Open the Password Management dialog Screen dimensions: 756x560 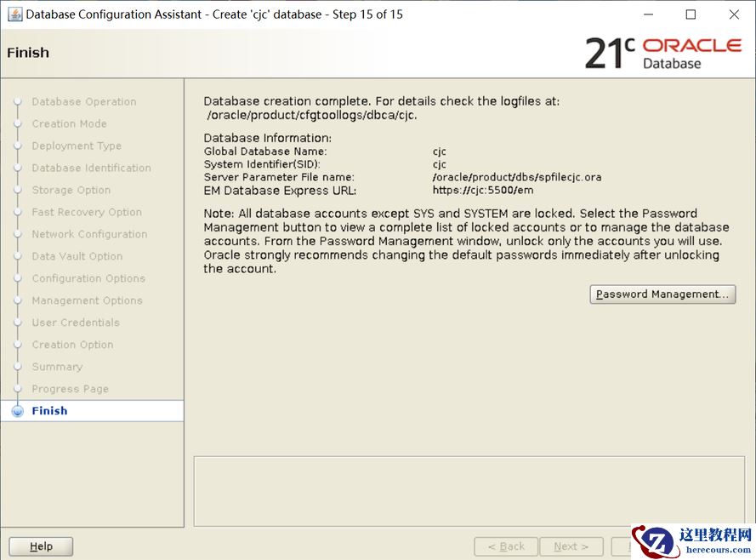[662, 294]
